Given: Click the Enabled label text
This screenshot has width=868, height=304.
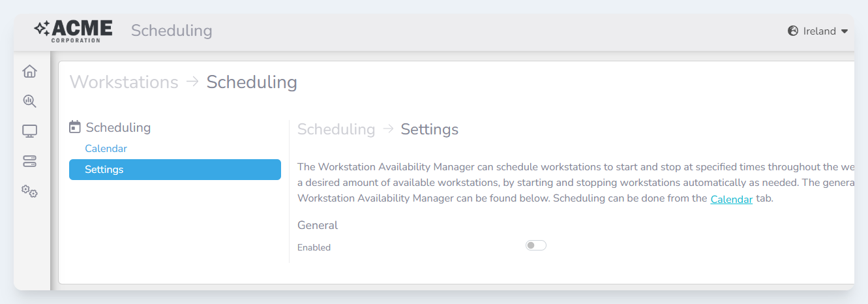Looking at the screenshot, I should coord(314,247).
